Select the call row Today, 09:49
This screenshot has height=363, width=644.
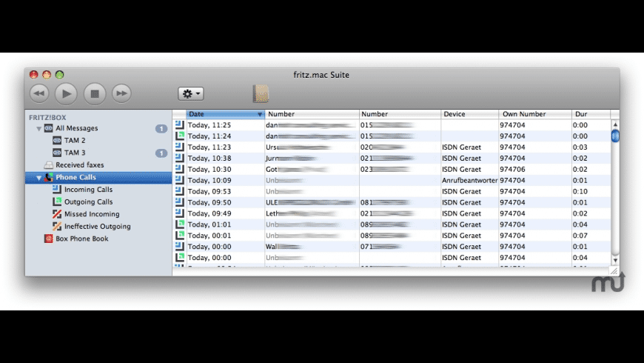coord(392,214)
